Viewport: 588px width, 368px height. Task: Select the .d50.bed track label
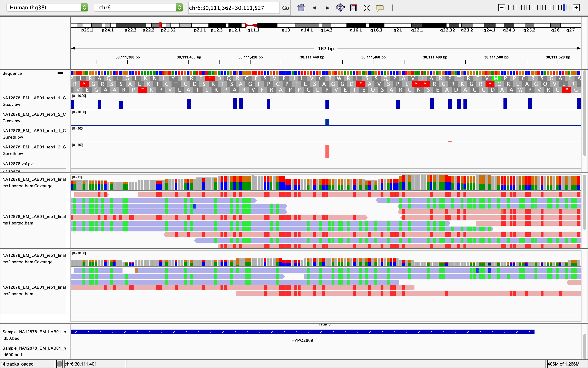click(34, 335)
